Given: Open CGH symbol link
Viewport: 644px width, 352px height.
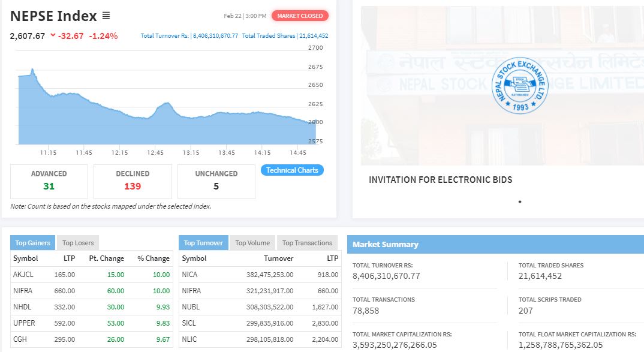Looking at the screenshot, I should click(x=20, y=339).
